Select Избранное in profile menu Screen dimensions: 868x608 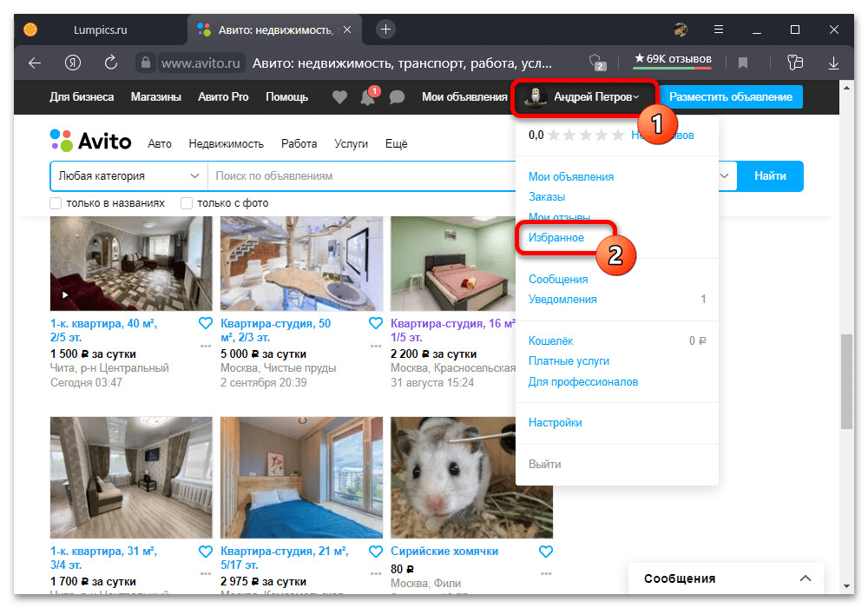(x=556, y=237)
